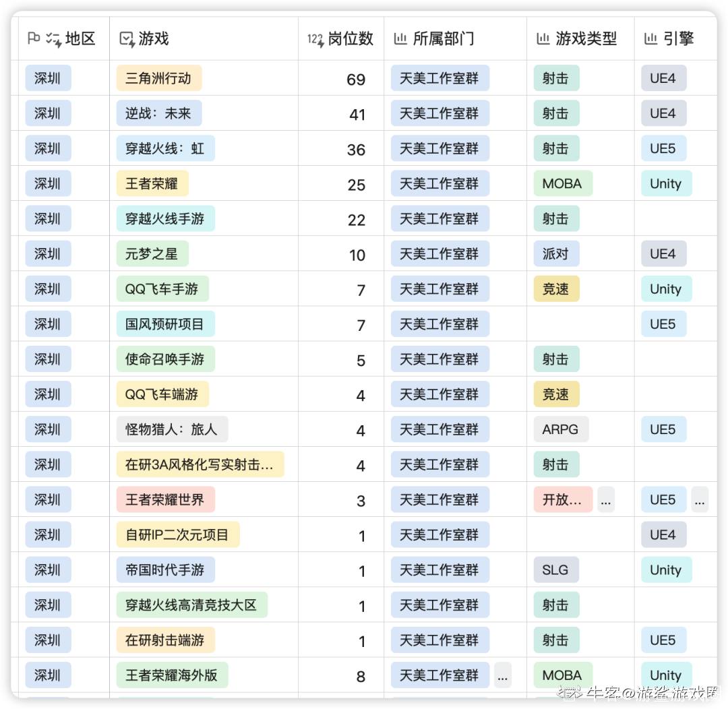Image resolution: width=728 pixels, height=709 pixels.
Task: Click the 深圳 tag in 三角洲行动 row
Action: (48, 78)
